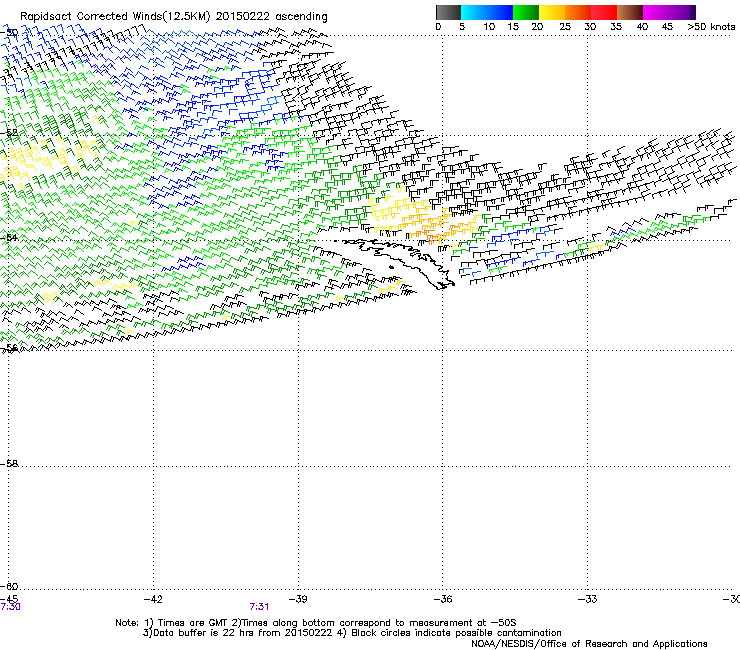
Task: Click the '20' legend scale label
Action: [537, 27]
